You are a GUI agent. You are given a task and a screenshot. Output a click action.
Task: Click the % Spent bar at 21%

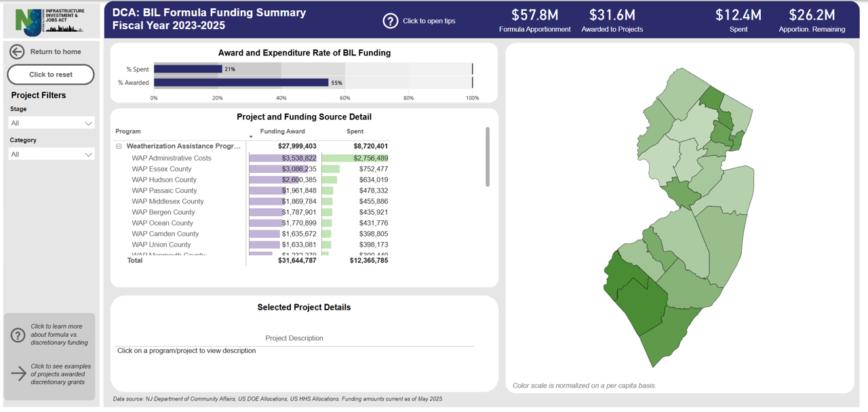click(188, 69)
